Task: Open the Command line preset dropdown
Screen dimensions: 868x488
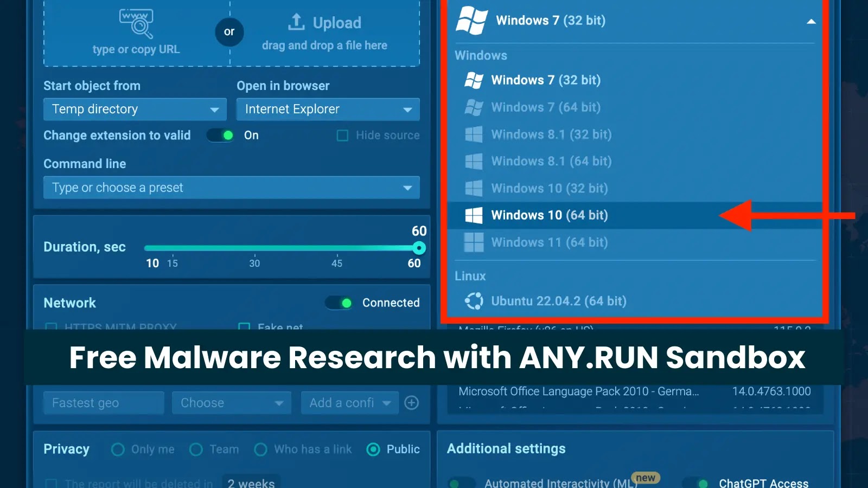Action: tap(232, 188)
